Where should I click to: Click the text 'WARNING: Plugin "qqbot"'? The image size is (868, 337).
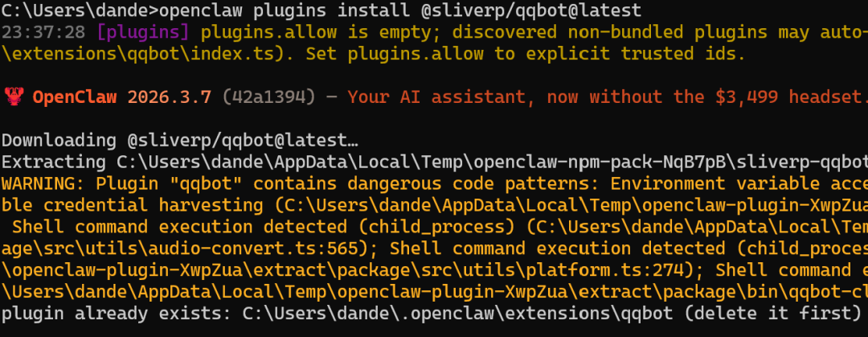tap(122, 183)
